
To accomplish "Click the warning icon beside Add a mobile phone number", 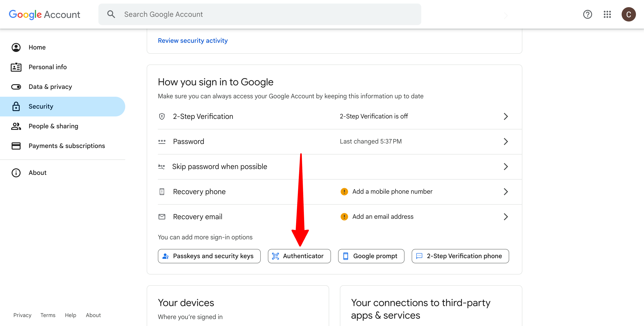I will [344, 191].
